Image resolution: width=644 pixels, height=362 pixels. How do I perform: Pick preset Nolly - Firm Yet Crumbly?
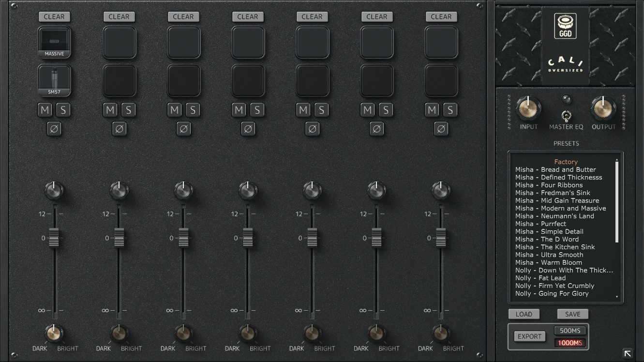pos(555,286)
